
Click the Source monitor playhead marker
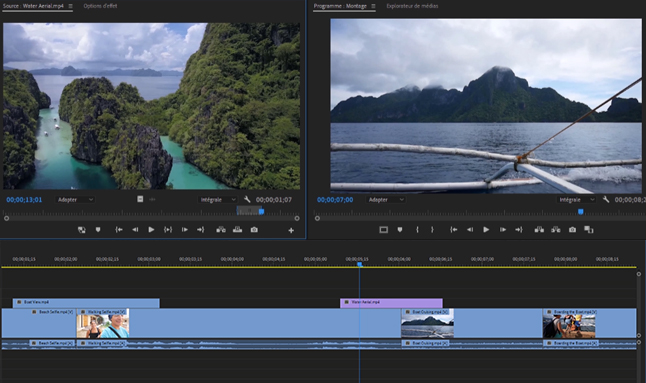[x=261, y=211]
